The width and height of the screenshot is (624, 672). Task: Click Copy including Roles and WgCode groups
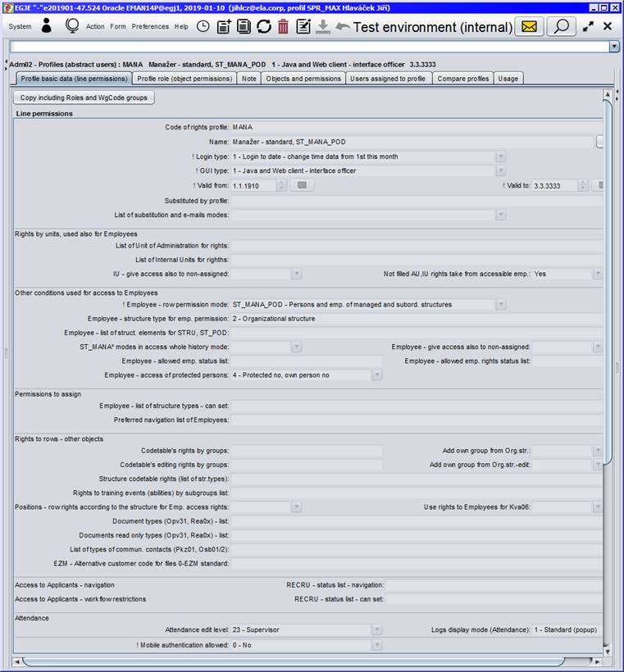(x=85, y=98)
